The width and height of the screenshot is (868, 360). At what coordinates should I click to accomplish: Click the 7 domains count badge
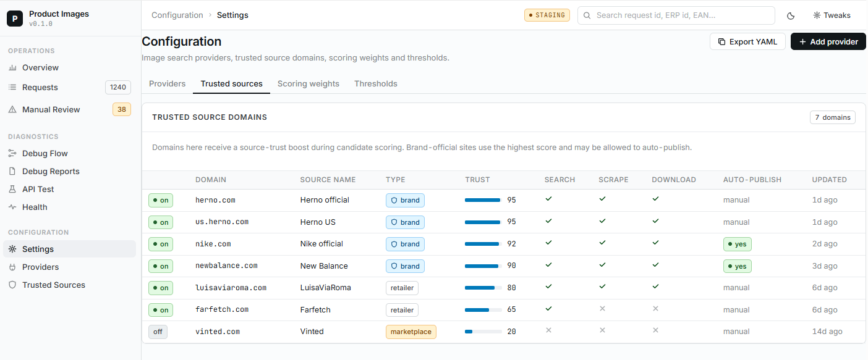pyautogui.click(x=833, y=117)
